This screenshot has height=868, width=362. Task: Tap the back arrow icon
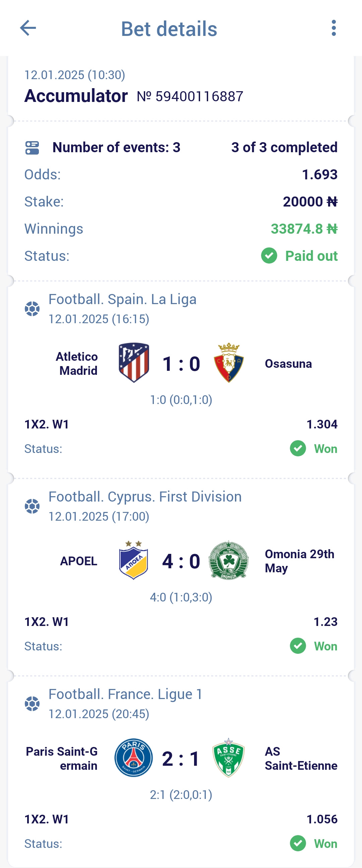[28, 27]
